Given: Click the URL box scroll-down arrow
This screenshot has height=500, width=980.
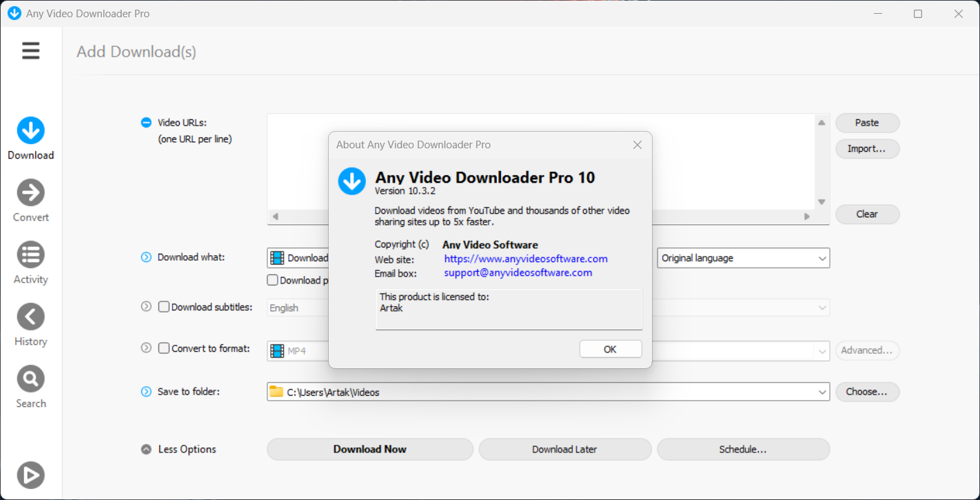Looking at the screenshot, I should click(821, 202).
